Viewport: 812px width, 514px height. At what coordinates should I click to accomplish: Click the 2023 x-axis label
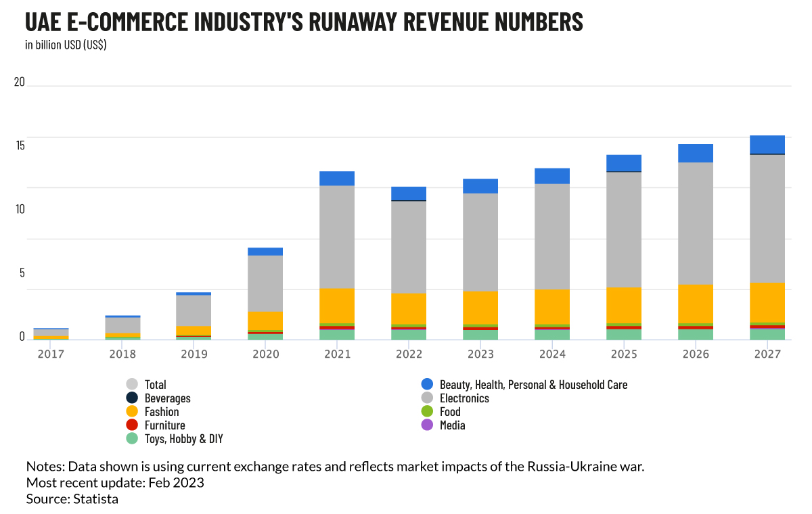[480, 354]
